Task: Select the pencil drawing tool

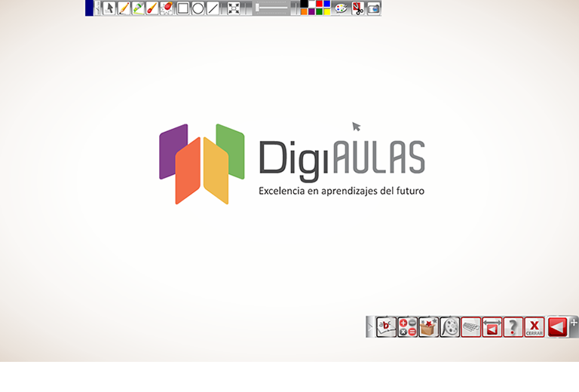Action: [x=124, y=8]
